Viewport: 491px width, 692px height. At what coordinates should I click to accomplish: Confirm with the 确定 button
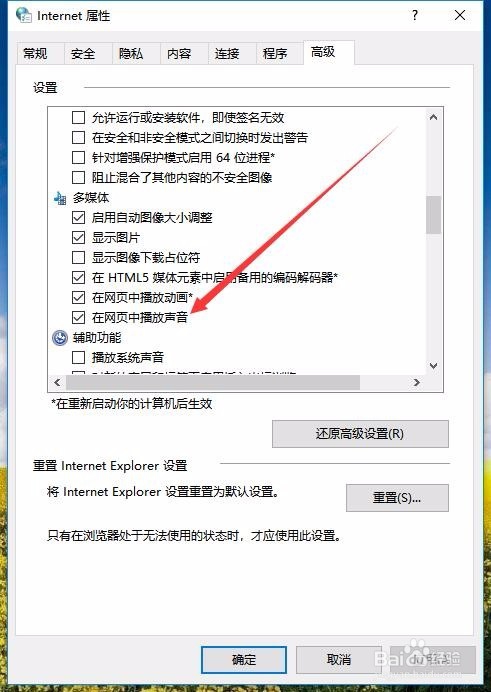pyautogui.click(x=244, y=660)
